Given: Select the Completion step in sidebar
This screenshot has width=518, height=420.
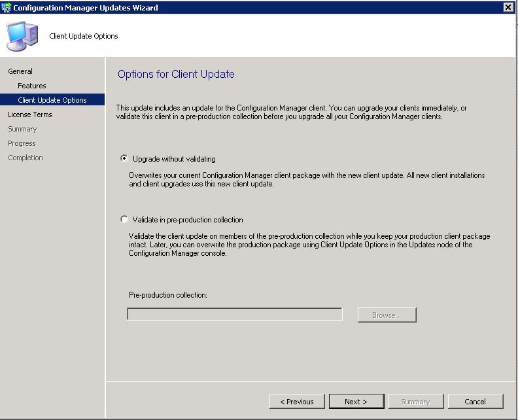Looking at the screenshot, I should click(x=26, y=158).
